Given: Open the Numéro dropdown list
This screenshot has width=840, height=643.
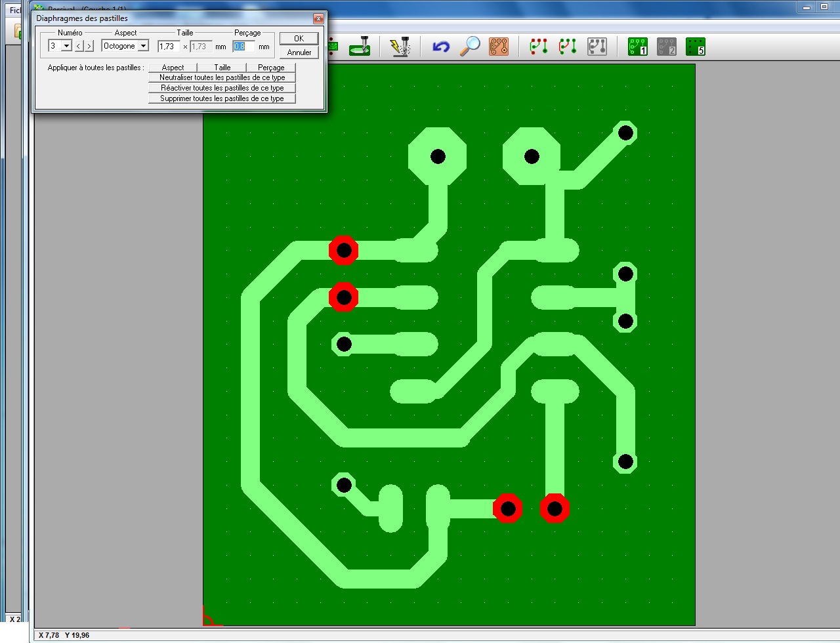Looking at the screenshot, I should 66,46.
